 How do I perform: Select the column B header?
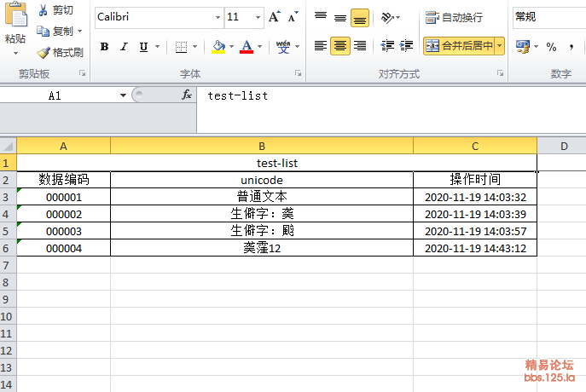point(261,147)
